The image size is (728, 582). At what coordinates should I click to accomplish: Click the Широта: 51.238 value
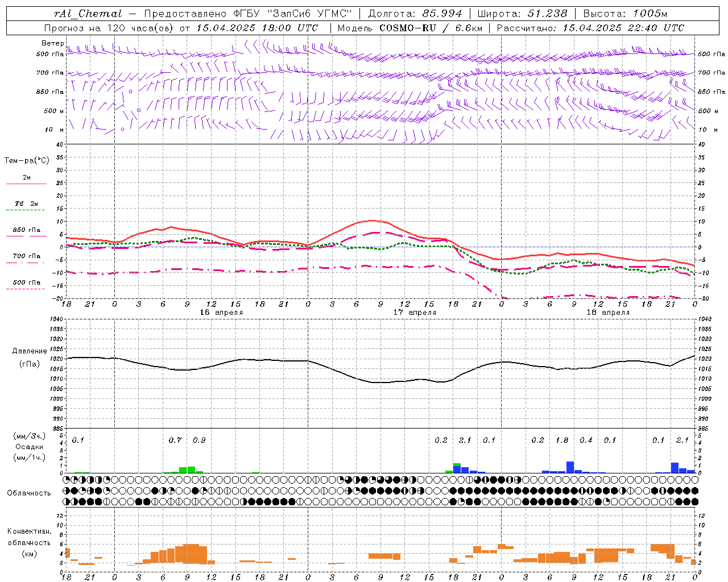click(523, 14)
